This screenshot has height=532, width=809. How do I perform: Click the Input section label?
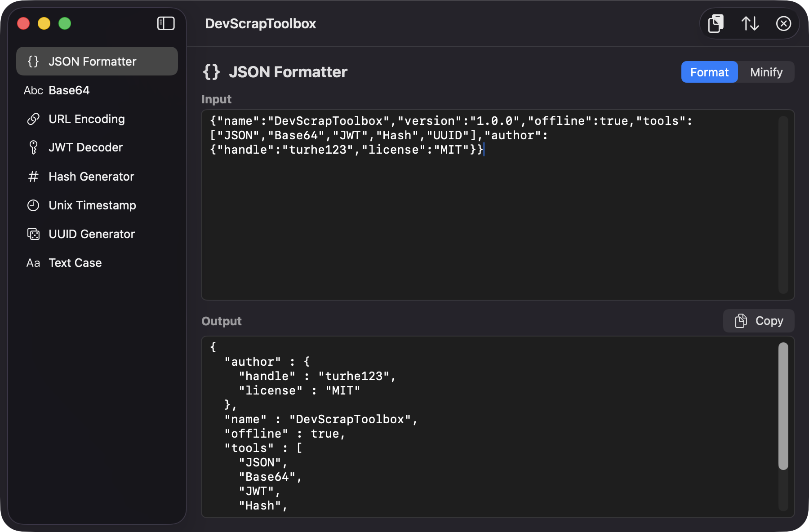(217, 99)
